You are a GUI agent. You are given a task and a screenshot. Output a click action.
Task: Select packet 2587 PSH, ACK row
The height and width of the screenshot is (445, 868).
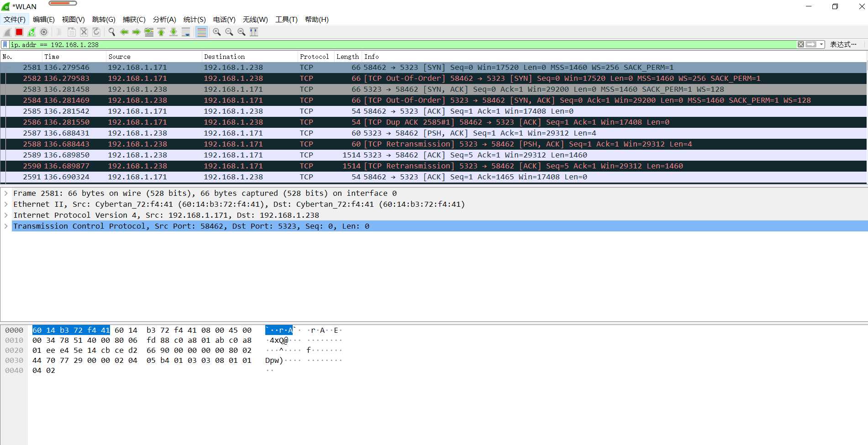coord(433,133)
